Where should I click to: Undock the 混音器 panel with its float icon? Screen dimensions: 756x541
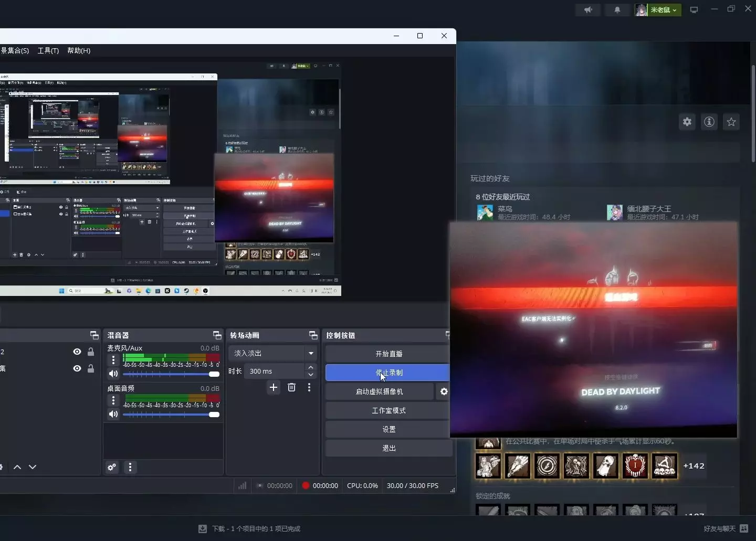pyautogui.click(x=217, y=335)
